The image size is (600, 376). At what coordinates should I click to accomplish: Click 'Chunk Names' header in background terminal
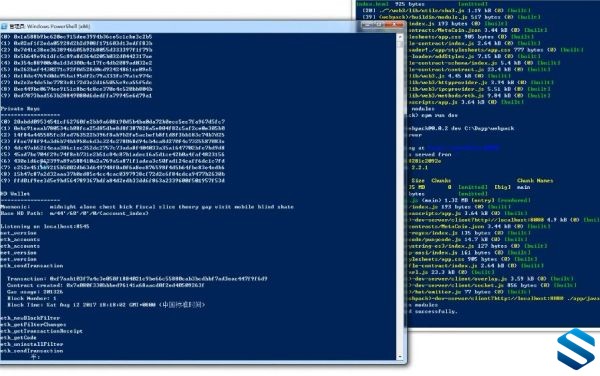[x=535, y=181]
